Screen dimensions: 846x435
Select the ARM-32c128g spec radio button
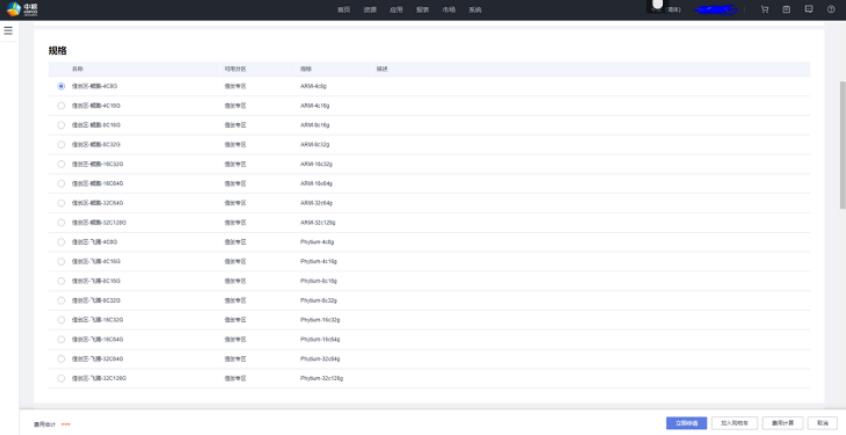coord(62,222)
